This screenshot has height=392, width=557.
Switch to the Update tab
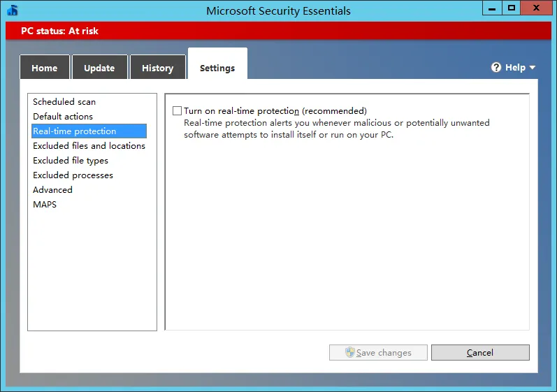tap(99, 67)
